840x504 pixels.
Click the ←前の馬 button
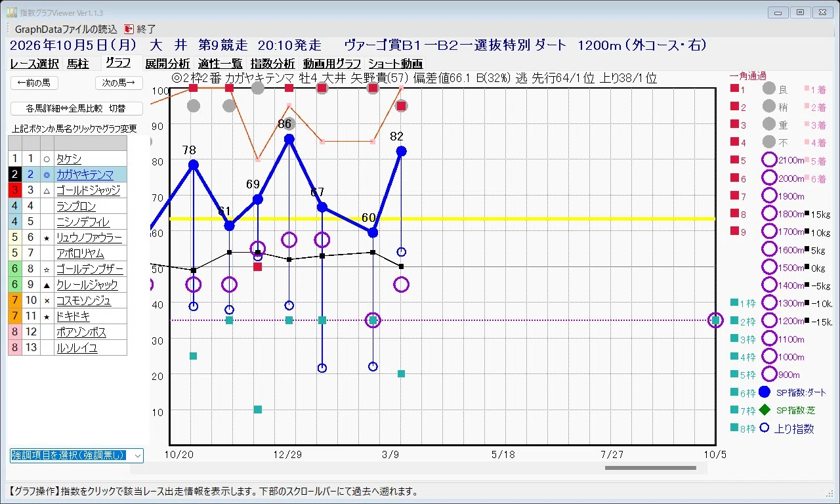tap(35, 83)
